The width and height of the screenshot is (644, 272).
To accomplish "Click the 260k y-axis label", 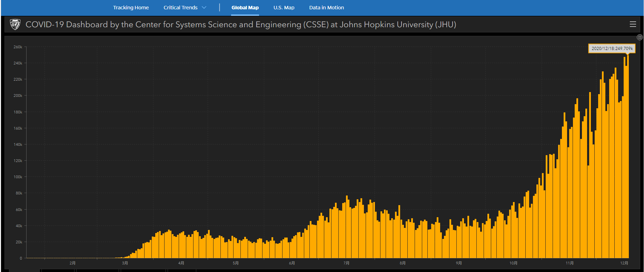I will 18,47.
